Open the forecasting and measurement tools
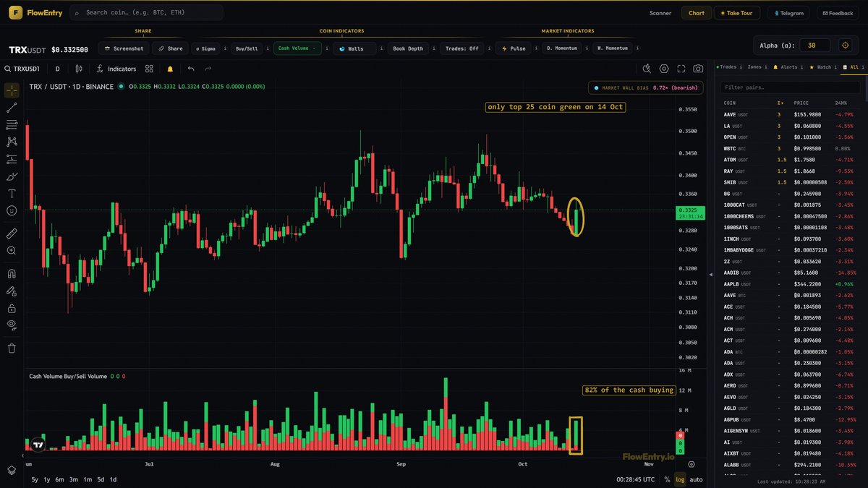The image size is (868, 488). (12, 159)
